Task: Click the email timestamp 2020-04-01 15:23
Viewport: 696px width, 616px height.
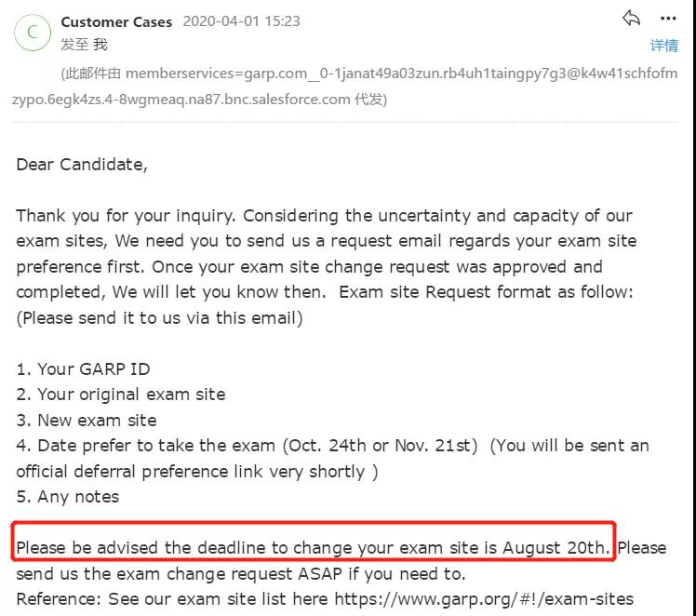Action: pyautogui.click(x=242, y=21)
